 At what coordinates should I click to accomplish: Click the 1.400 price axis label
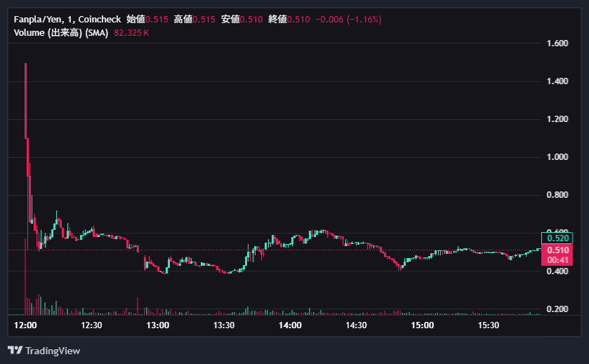coord(557,81)
